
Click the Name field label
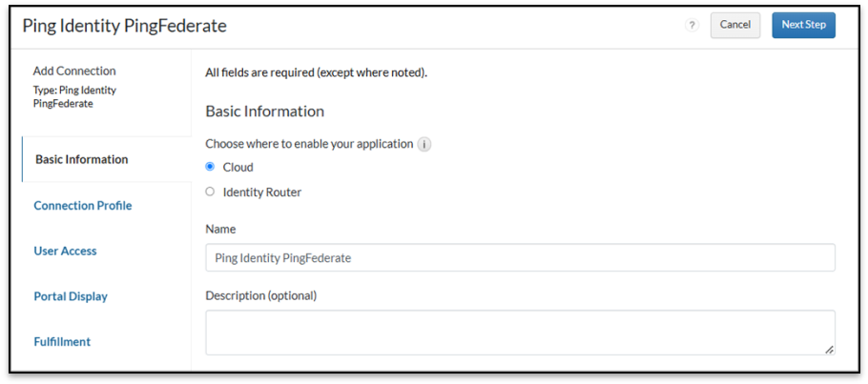click(x=220, y=229)
